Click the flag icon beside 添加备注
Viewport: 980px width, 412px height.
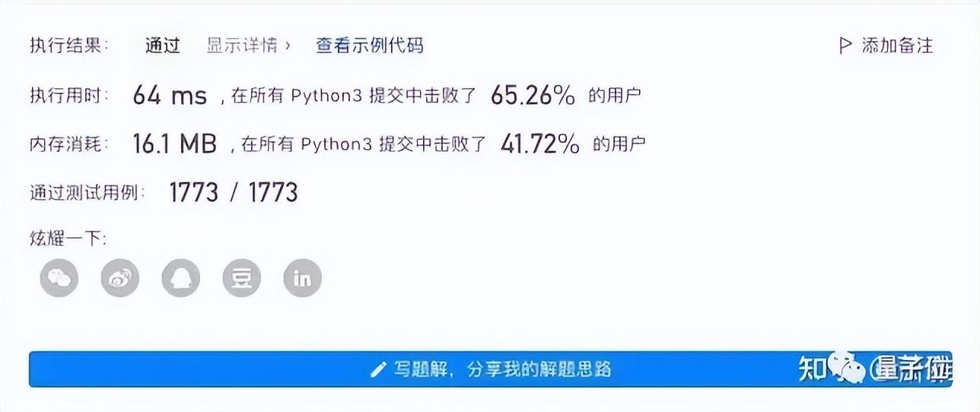[x=845, y=46]
